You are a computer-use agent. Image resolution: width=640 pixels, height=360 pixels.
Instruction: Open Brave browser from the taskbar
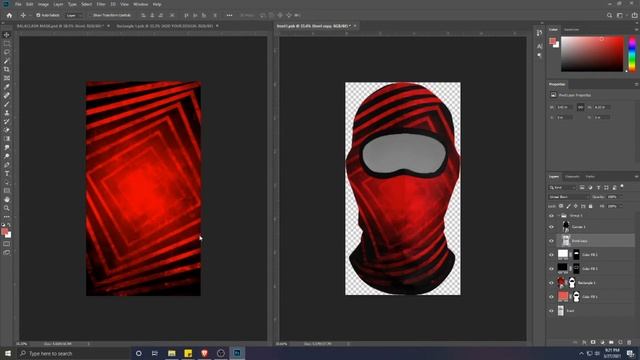click(204, 353)
